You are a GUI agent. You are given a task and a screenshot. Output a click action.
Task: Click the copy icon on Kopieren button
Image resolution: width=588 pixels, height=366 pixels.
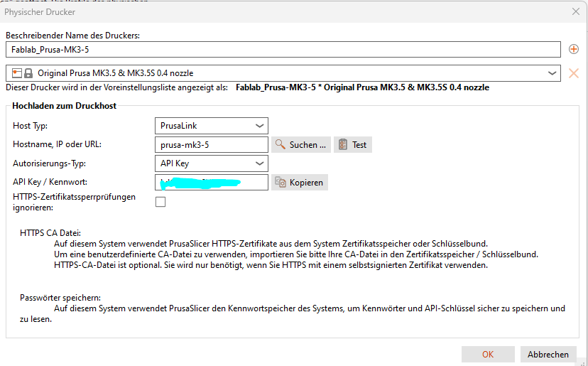[281, 183]
